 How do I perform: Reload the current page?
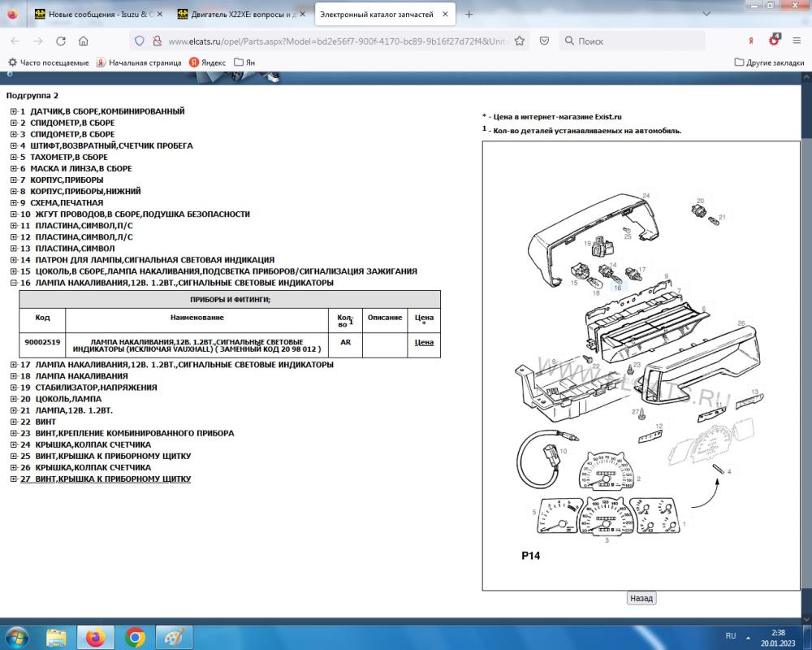[61, 41]
